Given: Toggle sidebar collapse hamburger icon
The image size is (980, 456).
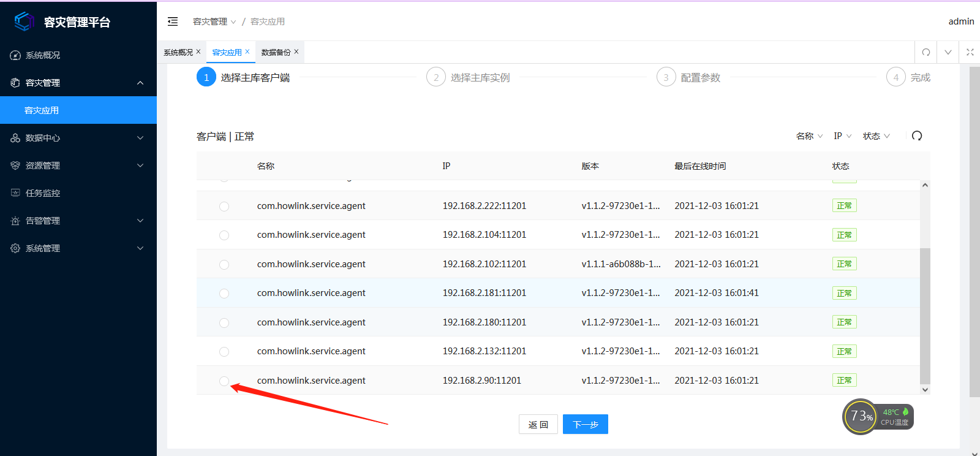Looking at the screenshot, I should [173, 21].
